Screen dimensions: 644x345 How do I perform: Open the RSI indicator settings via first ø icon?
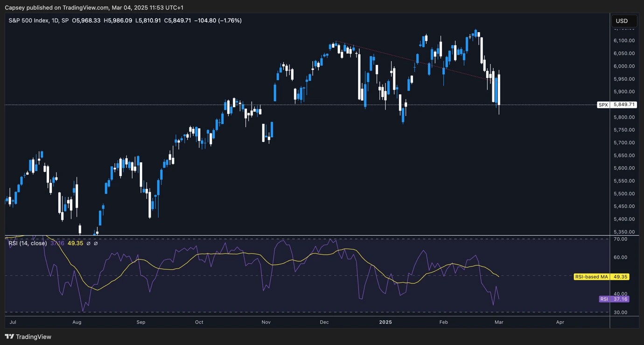coord(89,243)
